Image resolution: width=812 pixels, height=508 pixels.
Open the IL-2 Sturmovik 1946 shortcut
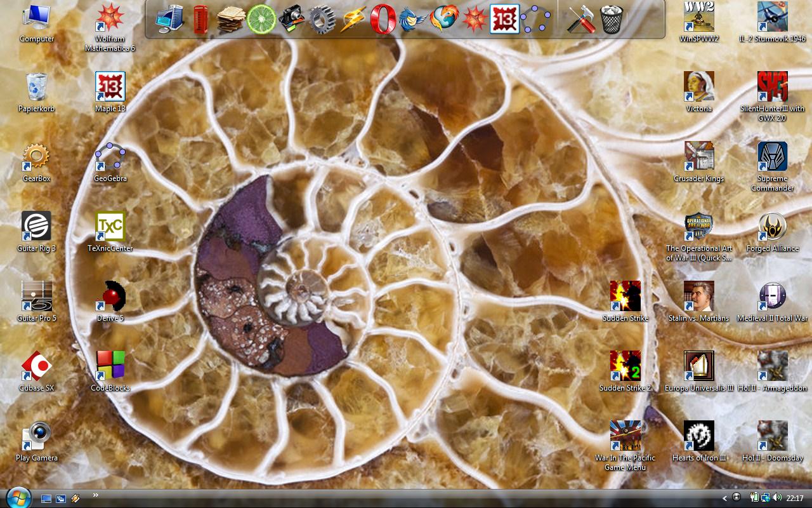tap(773, 23)
